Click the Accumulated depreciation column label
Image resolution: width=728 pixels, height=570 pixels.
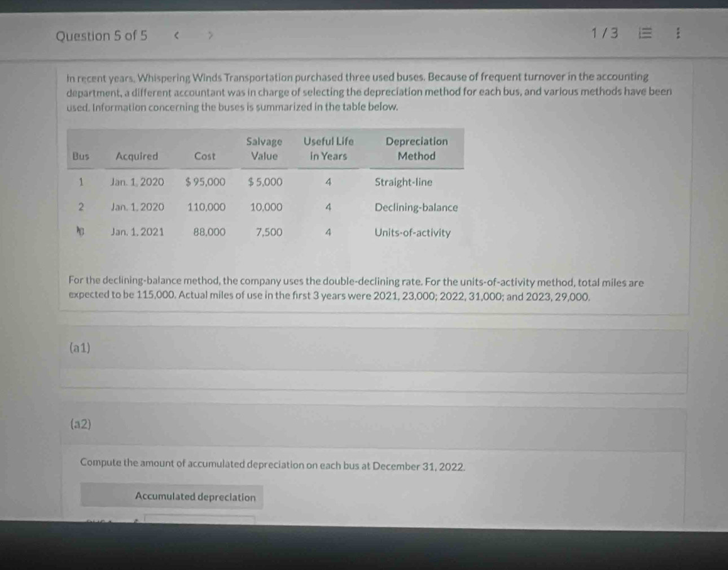click(x=195, y=497)
